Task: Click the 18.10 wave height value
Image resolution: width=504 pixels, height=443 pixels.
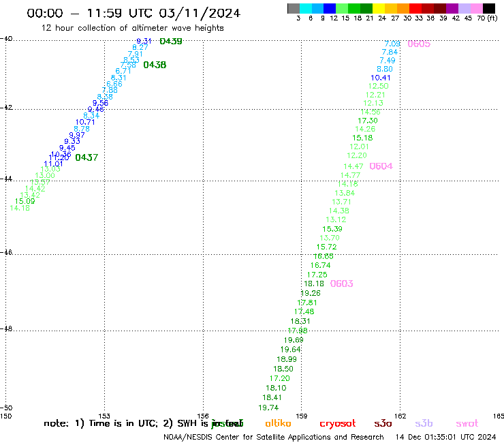Action: tap(276, 388)
